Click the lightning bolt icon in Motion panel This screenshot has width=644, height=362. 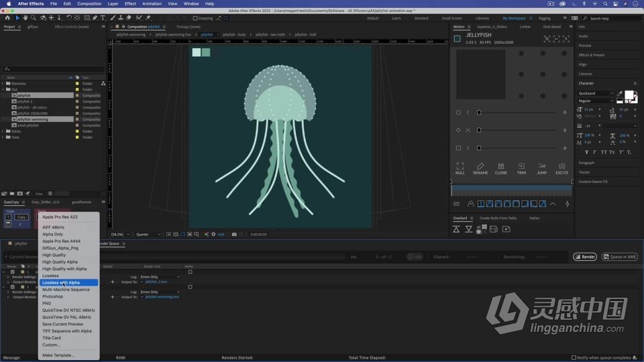[x=568, y=204]
